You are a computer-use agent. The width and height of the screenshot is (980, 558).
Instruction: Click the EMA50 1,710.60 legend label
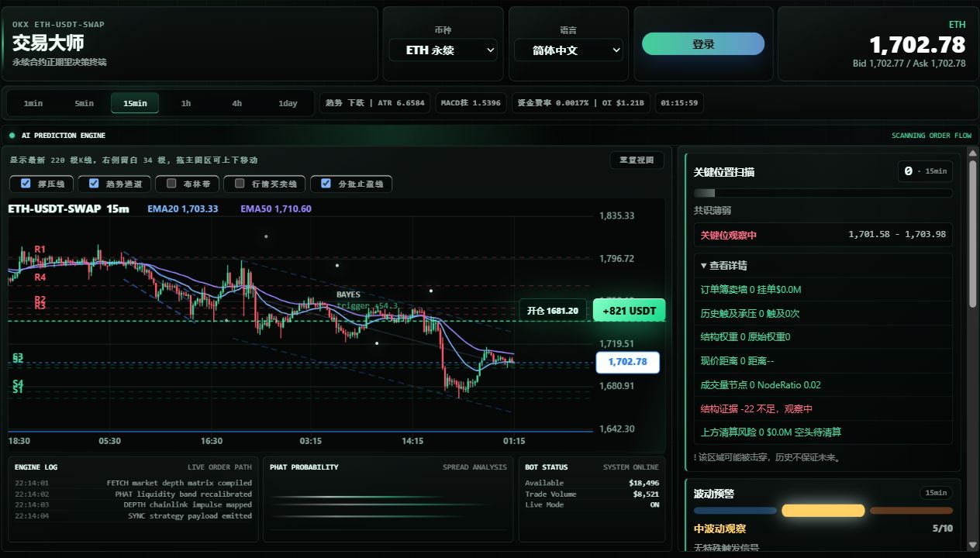click(x=276, y=208)
